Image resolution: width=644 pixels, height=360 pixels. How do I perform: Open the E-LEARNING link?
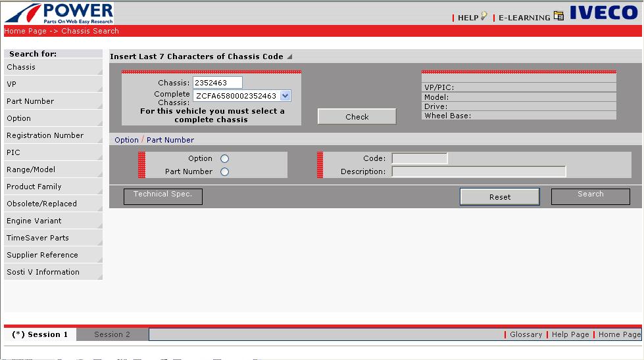pos(524,18)
